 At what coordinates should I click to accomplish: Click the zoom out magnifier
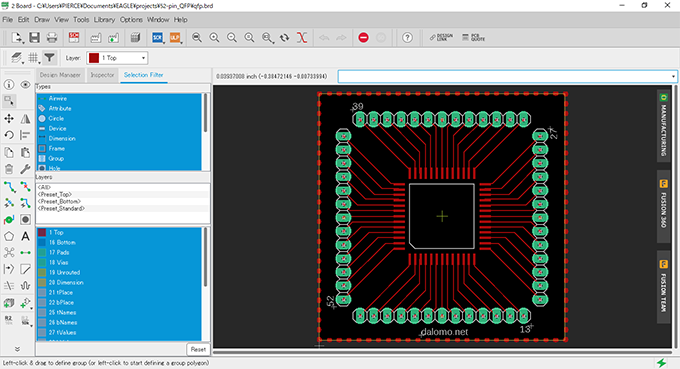232,38
